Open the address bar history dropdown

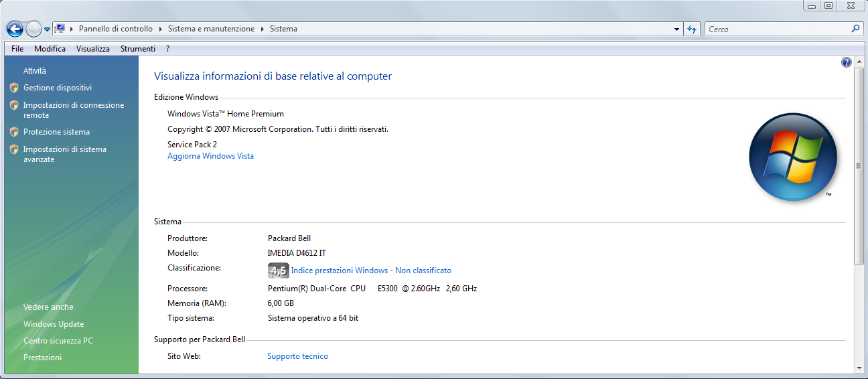click(676, 29)
